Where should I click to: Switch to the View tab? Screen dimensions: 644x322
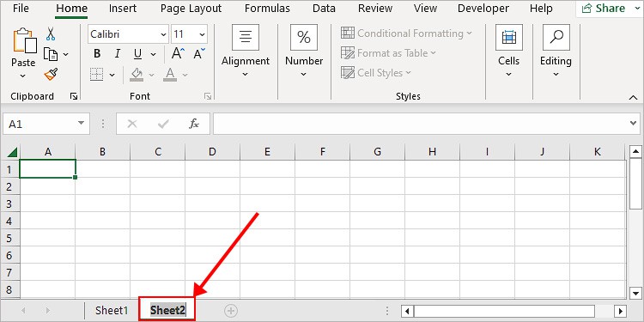pyautogui.click(x=425, y=9)
